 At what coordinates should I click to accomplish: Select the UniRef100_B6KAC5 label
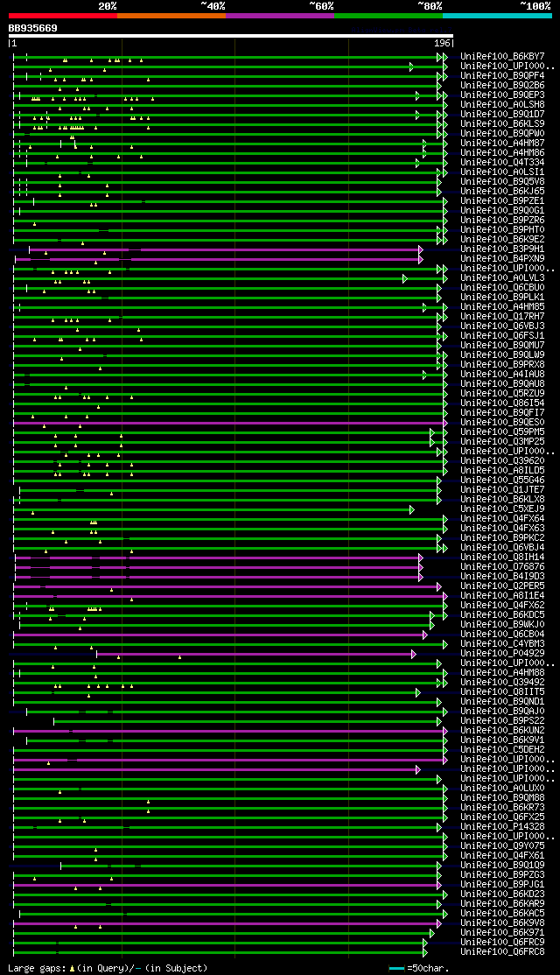(x=503, y=914)
